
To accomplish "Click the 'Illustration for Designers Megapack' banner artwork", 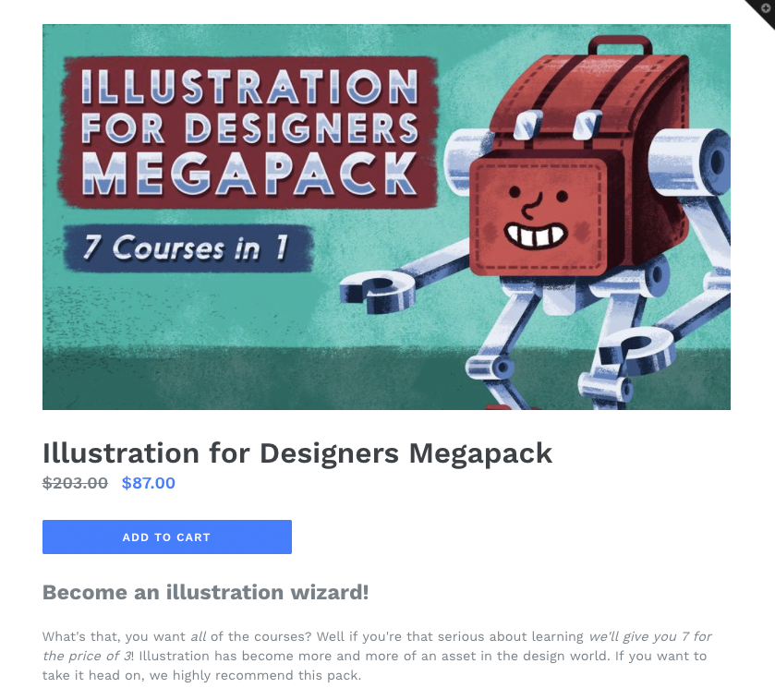I will pos(386,217).
